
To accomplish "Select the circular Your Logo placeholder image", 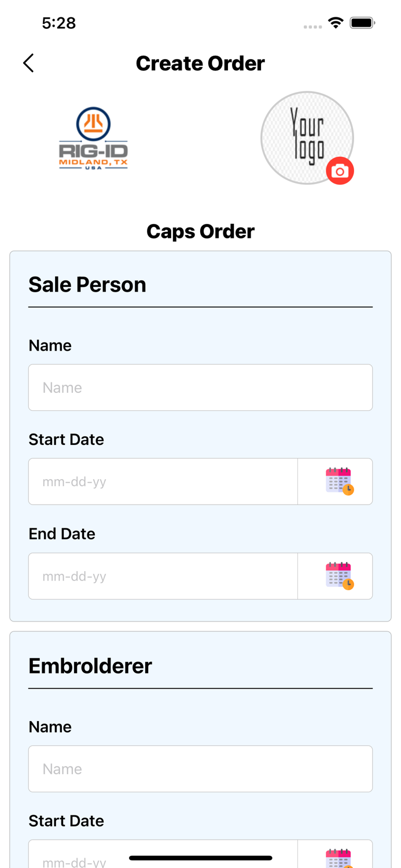I will pyautogui.click(x=307, y=138).
